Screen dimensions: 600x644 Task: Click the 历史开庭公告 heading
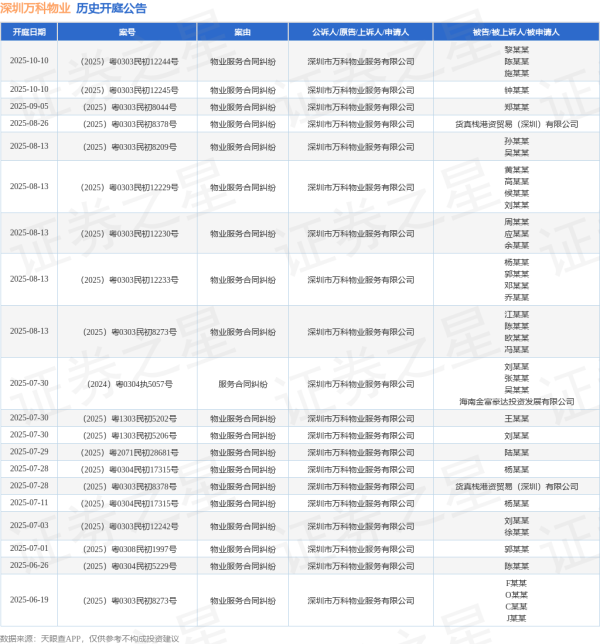click(111, 9)
